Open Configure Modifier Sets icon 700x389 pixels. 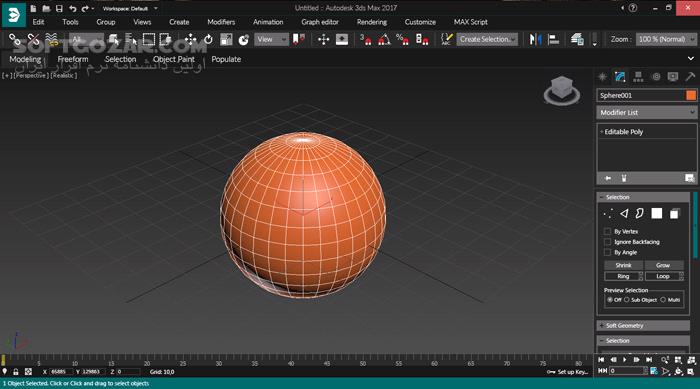pyautogui.click(x=689, y=178)
